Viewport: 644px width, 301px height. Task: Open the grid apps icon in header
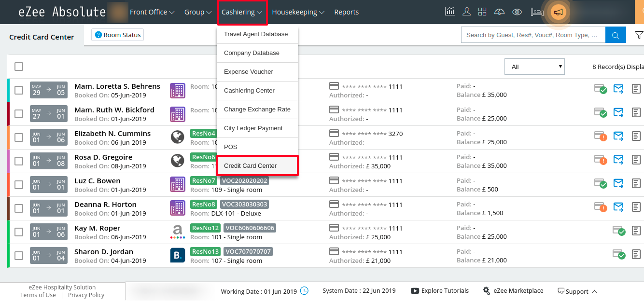[482, 12]
